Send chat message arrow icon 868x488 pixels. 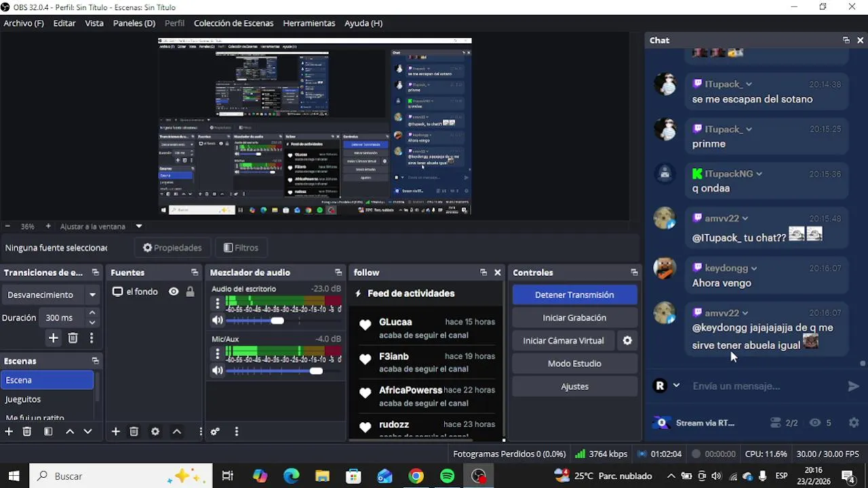(854, 386)
